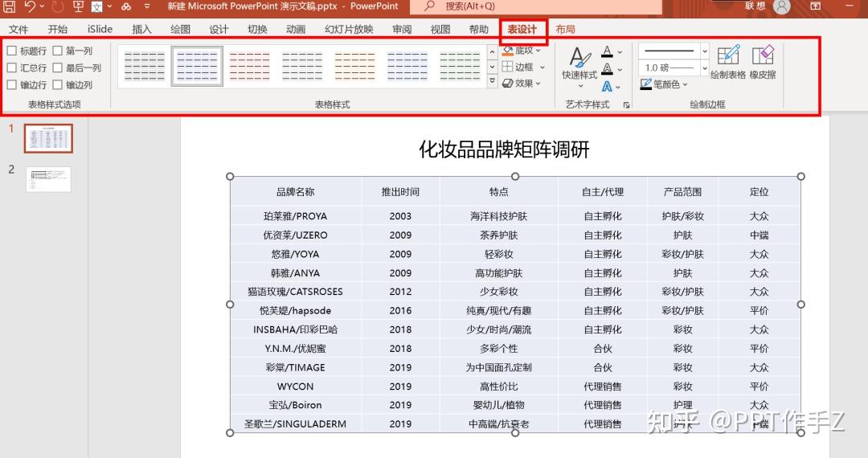Apply the selected blue table style
This screenshot has height=458, width=868.
pyautogui.click(x=197, y=67)
